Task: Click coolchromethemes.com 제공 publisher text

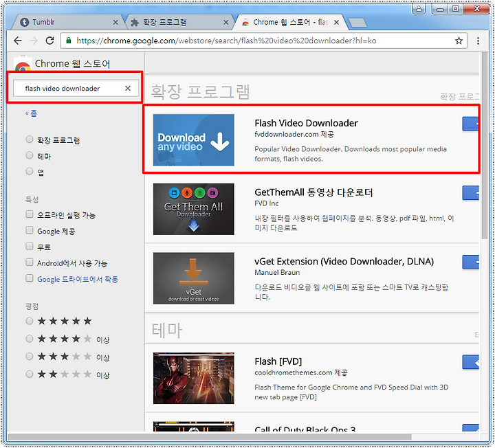Action: click(x=301, y=372)
